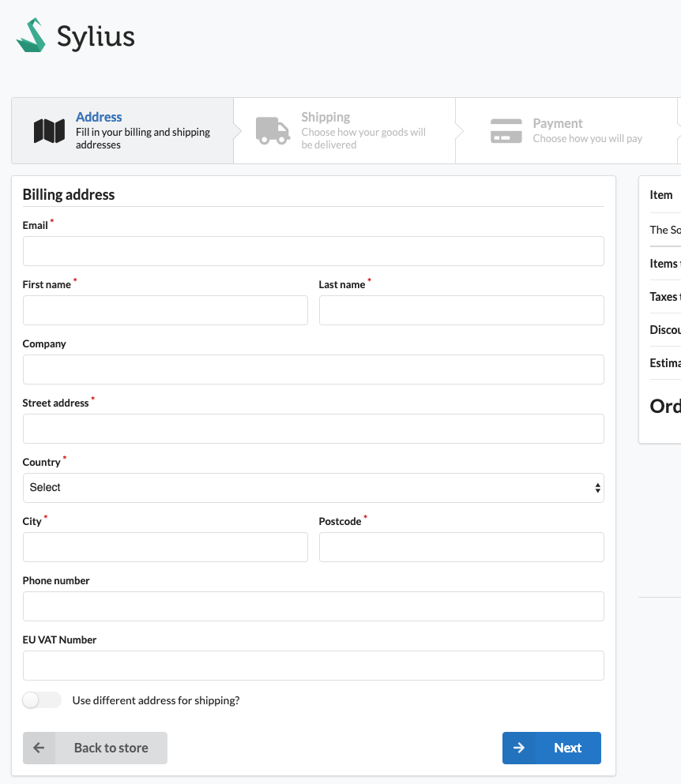681x784 pixels.
Task: Click the Company label
Action: click(x=44, y=344)
